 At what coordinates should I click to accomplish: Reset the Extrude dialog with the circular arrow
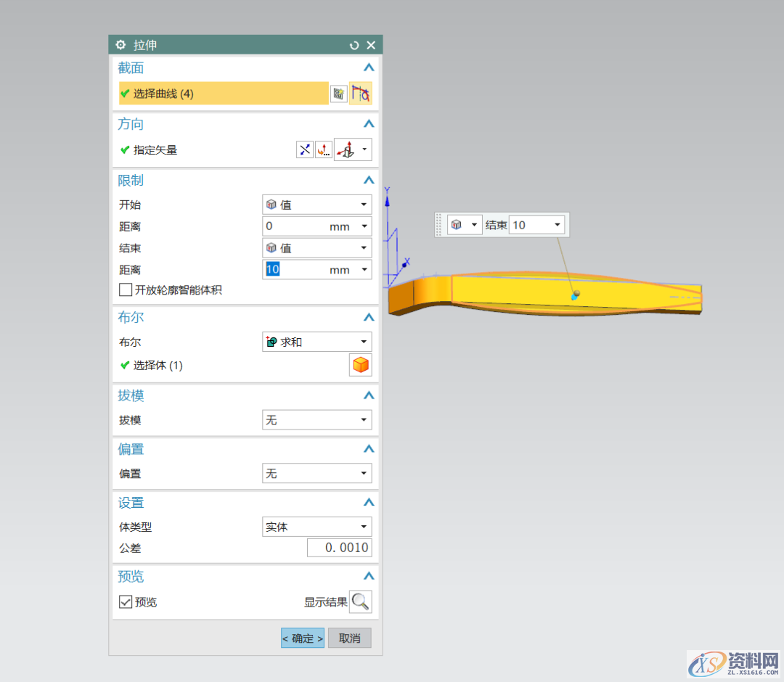pyautogui.click(x=354, y=45)
